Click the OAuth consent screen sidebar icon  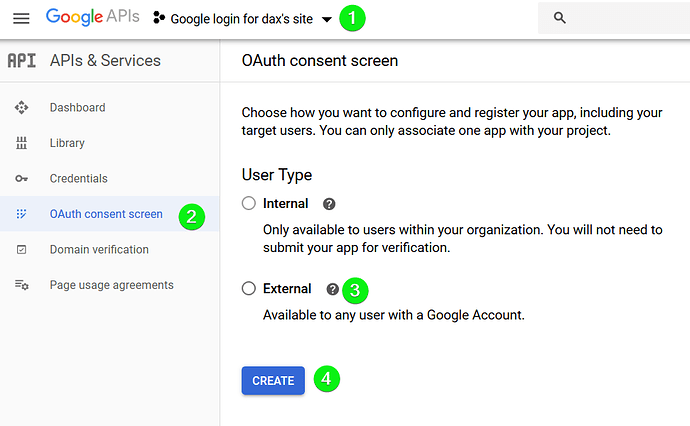[x=21, y=214]
